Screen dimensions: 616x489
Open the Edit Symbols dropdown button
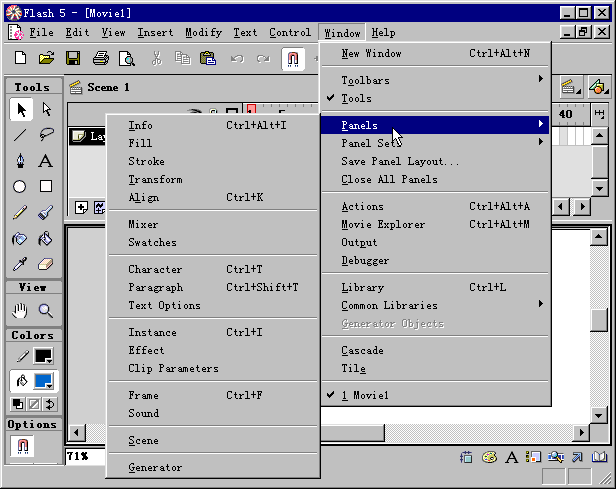[x=598, y=87]
